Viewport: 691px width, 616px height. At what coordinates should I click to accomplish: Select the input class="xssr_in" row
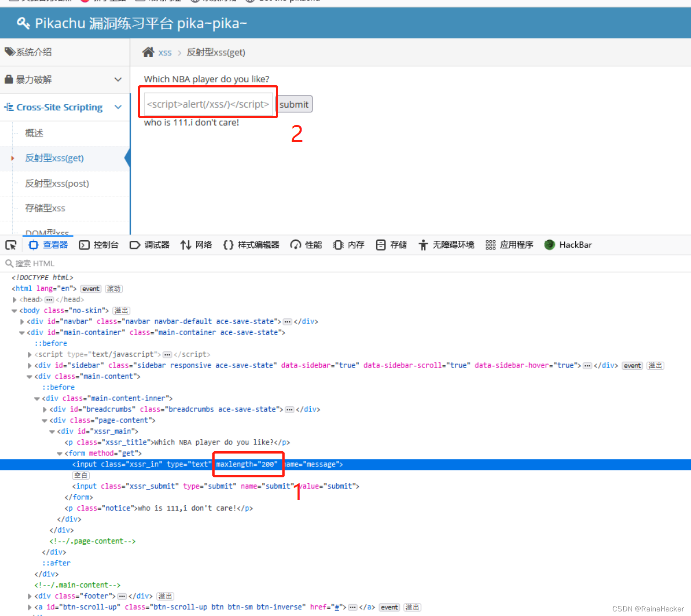(x=345, y=465)
